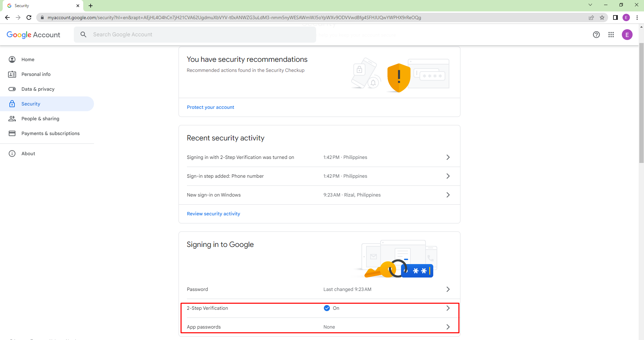
Task: Click 'Signing in with 2-Step Verification was turned on'
Action: [240, 157]
